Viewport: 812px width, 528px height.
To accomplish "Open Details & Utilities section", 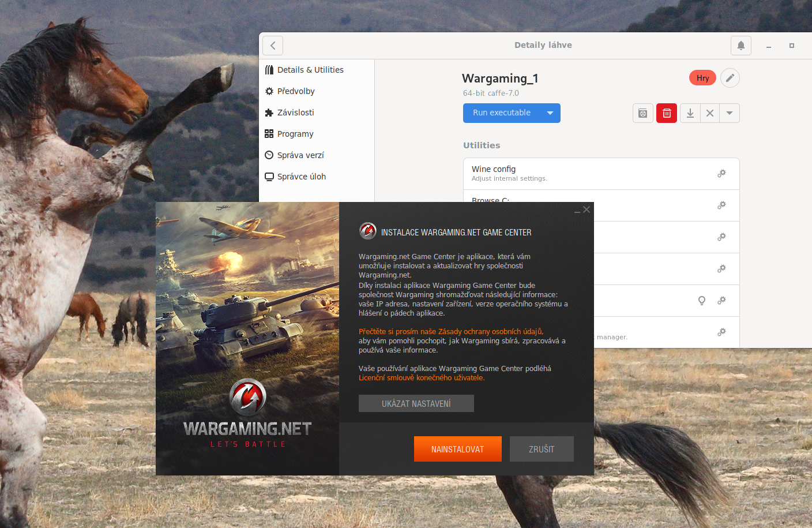I will pyautogui.click(x=317, y=70).
